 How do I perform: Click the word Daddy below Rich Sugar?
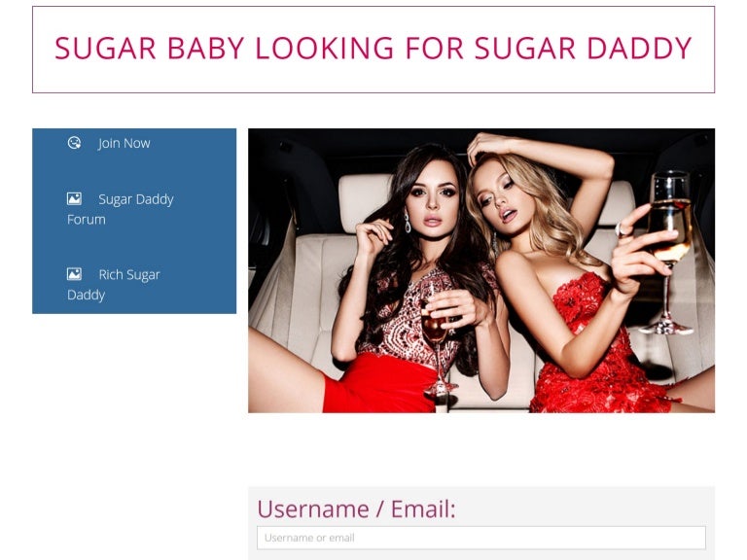pos(87,296)
